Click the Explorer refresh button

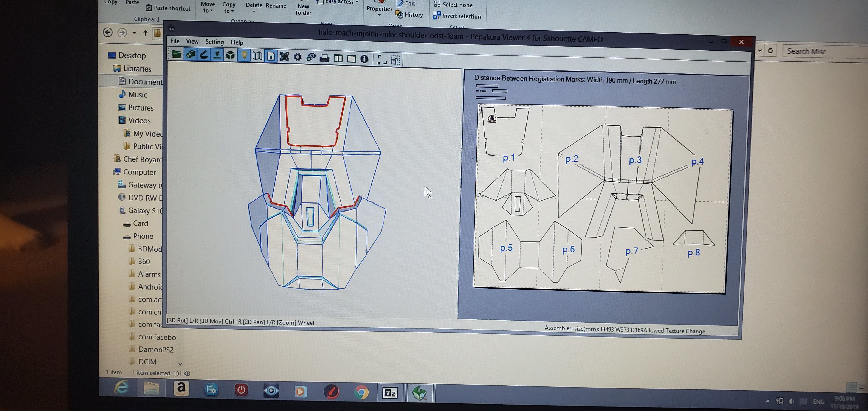point(770,51)
